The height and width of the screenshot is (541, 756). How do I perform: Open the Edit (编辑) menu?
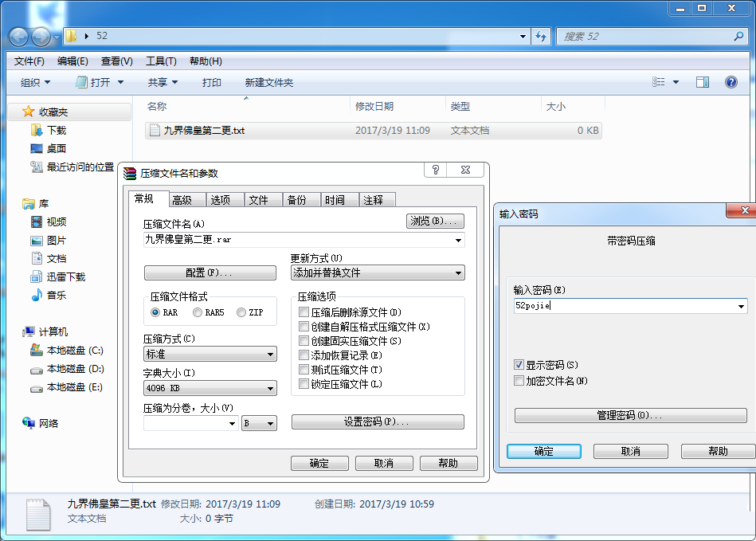(x=72, y=61)
